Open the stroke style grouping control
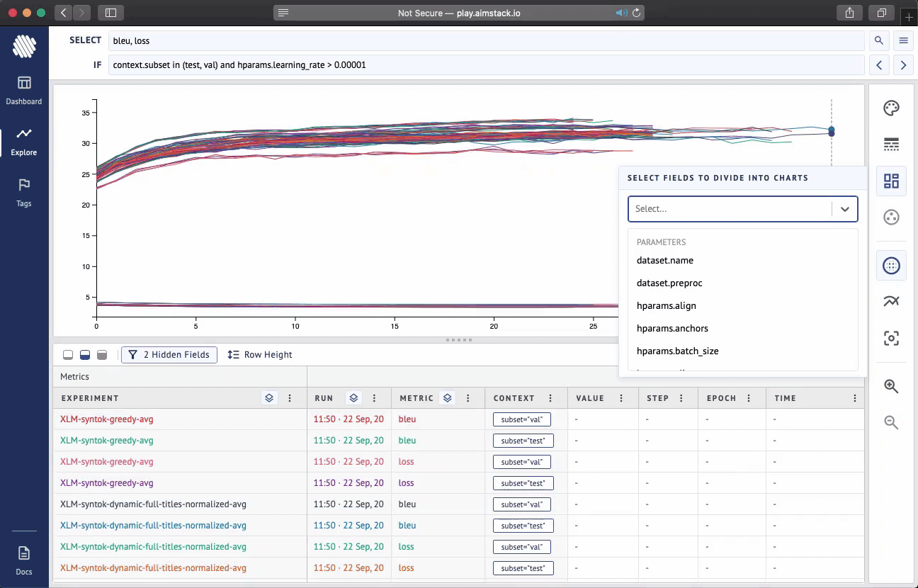The width and height of the screenshot is (918, 588). [x=891, y=145]
